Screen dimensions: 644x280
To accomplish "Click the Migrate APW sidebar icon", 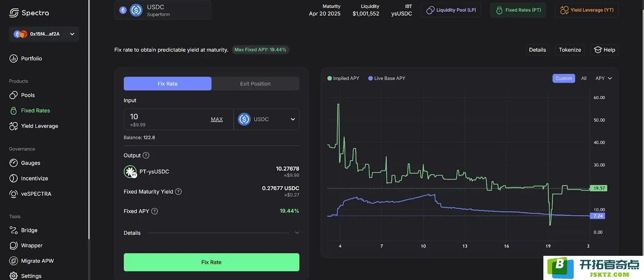I will click(x=13, y=261).
